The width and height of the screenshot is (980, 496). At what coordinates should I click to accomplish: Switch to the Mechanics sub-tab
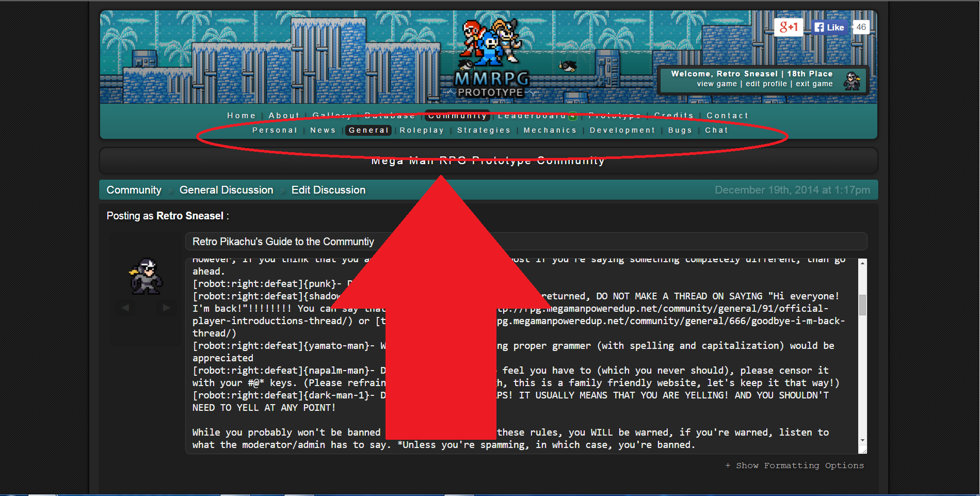coord(550,130)
